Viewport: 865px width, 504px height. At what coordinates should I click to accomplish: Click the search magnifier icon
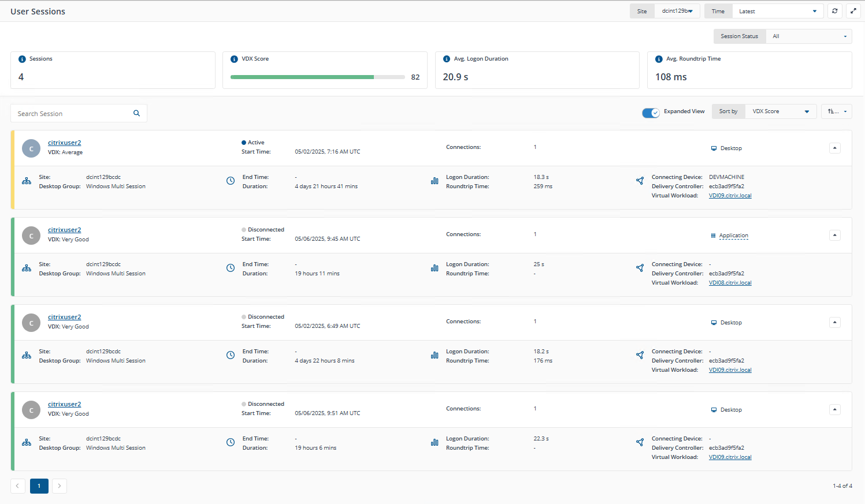137,113
